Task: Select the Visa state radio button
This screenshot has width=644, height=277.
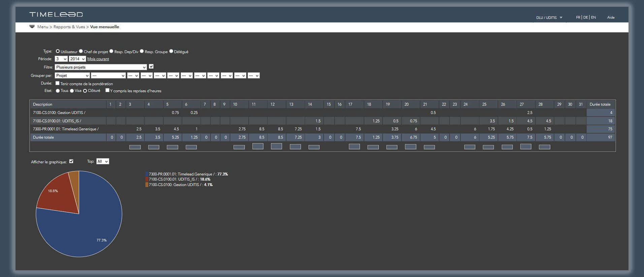Action: [x=72, y=91]
